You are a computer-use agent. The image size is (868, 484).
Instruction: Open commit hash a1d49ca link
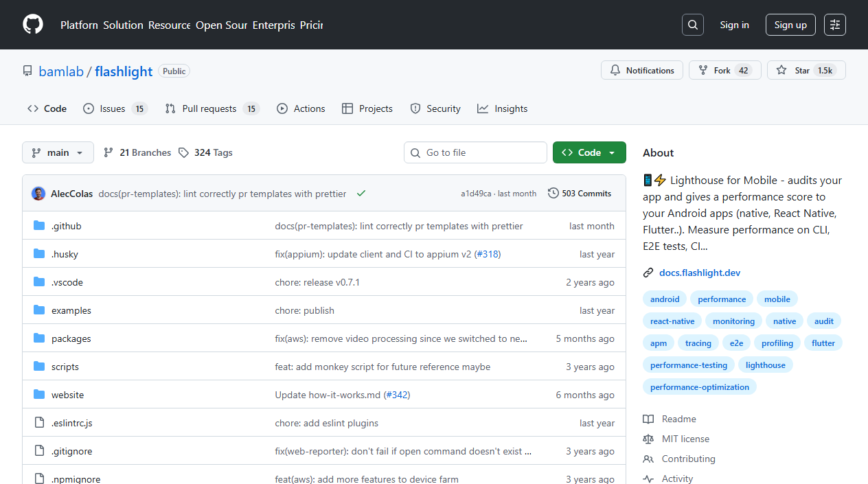click(x=476, y=194)
